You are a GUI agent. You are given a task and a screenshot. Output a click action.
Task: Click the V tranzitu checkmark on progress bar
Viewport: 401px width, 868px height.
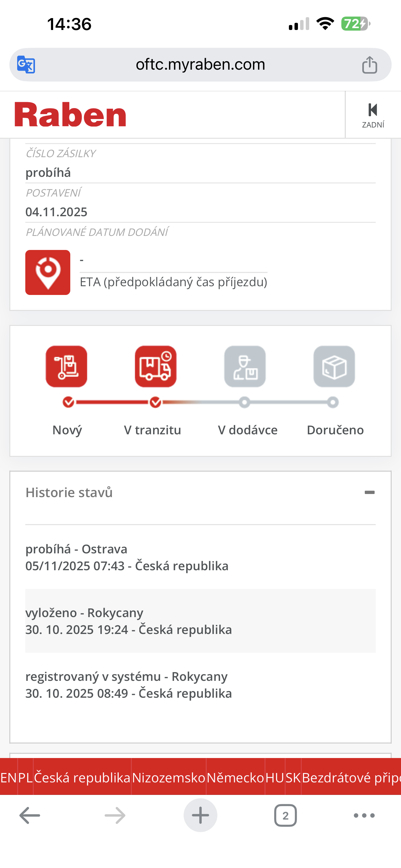click(x=156, y=402)
